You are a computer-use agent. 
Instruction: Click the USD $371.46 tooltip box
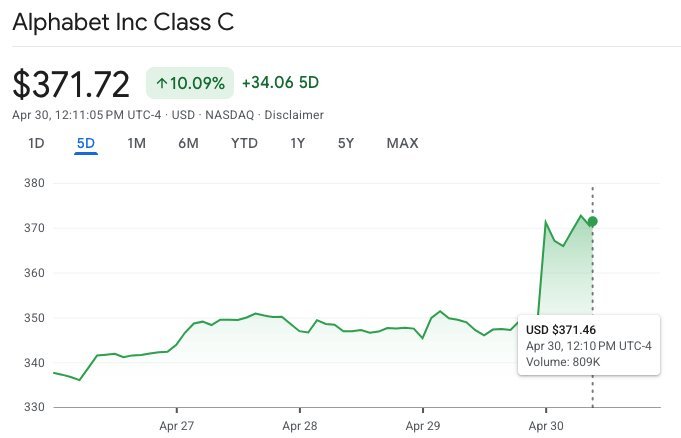point(589,345)
